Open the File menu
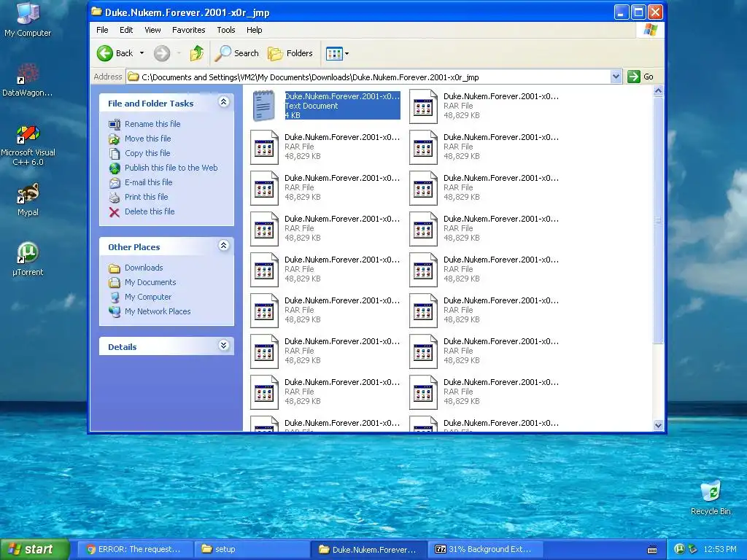 point(102,30)
